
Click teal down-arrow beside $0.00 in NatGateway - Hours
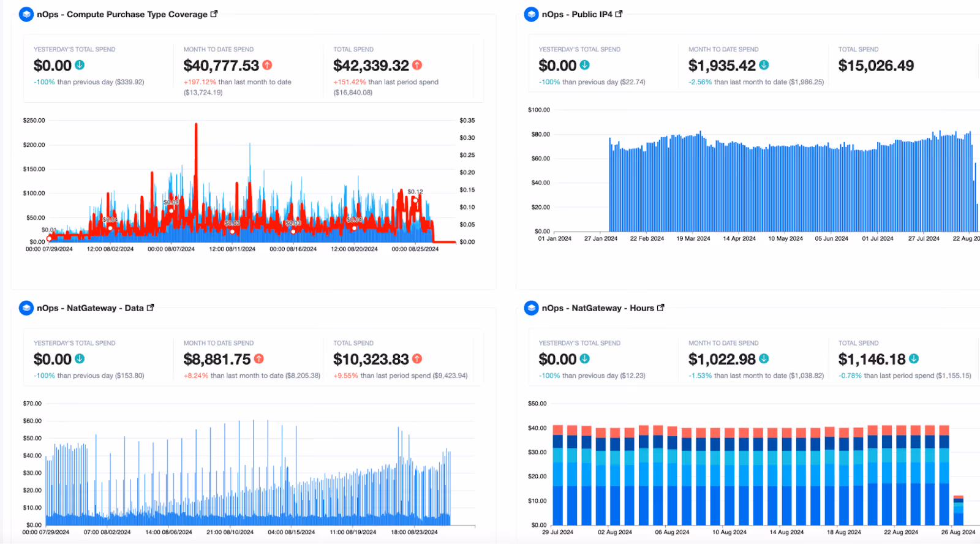[584, 359]
